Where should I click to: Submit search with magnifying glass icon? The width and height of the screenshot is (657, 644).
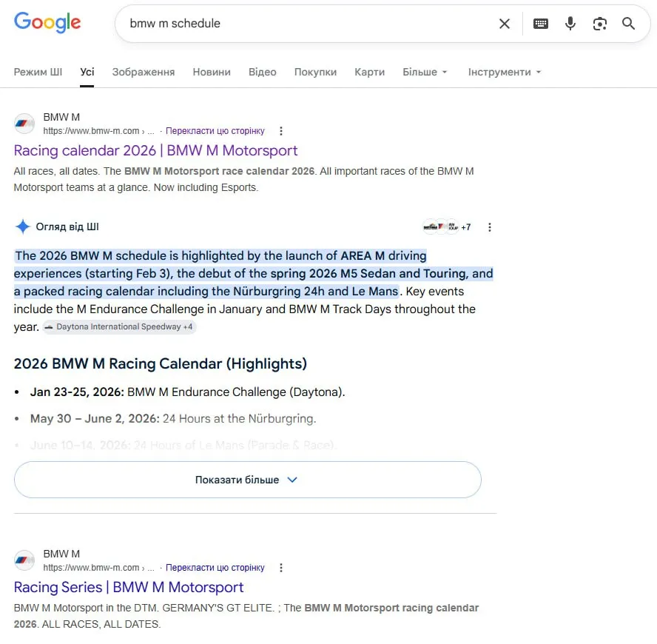pos(628,24)
